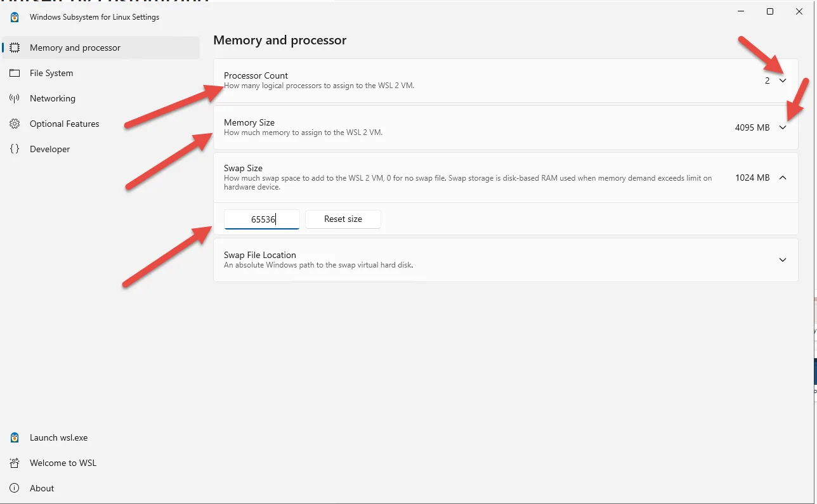Click the Networking antenna icon

pos(15,98)
